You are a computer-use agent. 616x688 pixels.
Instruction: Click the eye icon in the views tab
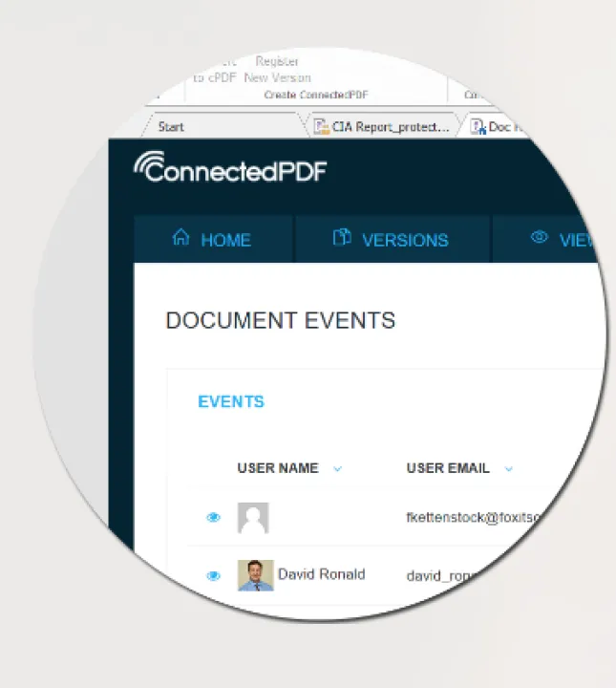pos(540,237)
